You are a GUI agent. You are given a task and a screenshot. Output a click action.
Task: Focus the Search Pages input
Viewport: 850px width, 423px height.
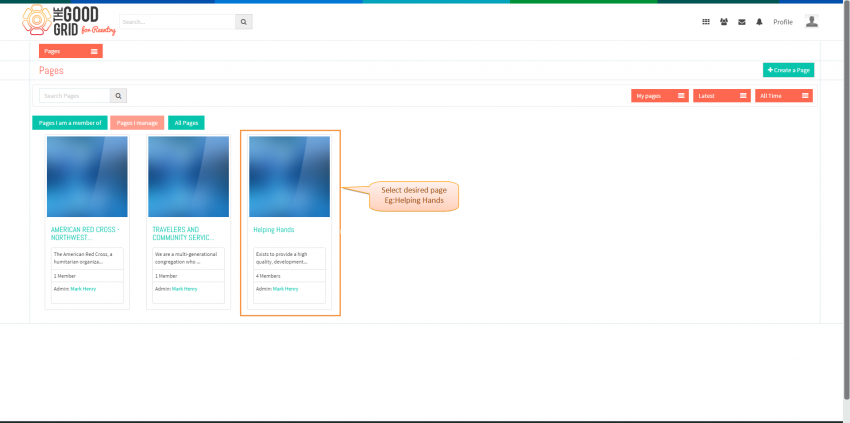point(75,96)
